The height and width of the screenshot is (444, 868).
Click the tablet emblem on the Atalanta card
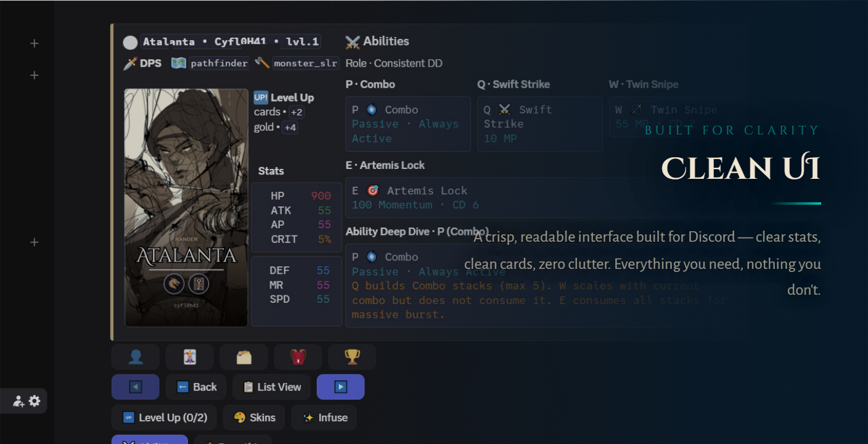(x=199, y=284)
